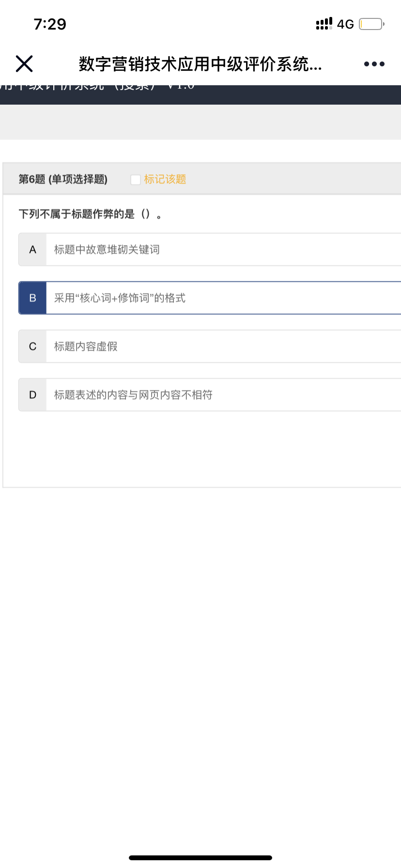The image size is (401, 868).
Task: Tick the 标记该题 checkbox
Action: pyautogui.click(x=136, y=180)
